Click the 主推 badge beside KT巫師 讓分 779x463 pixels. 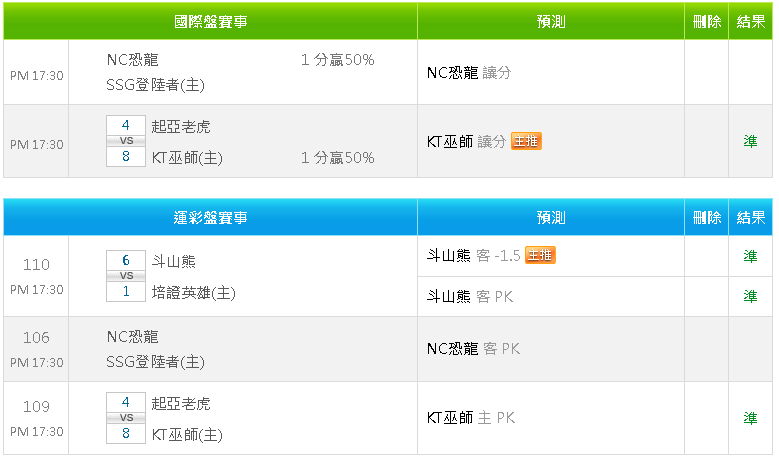pos(526,142)
